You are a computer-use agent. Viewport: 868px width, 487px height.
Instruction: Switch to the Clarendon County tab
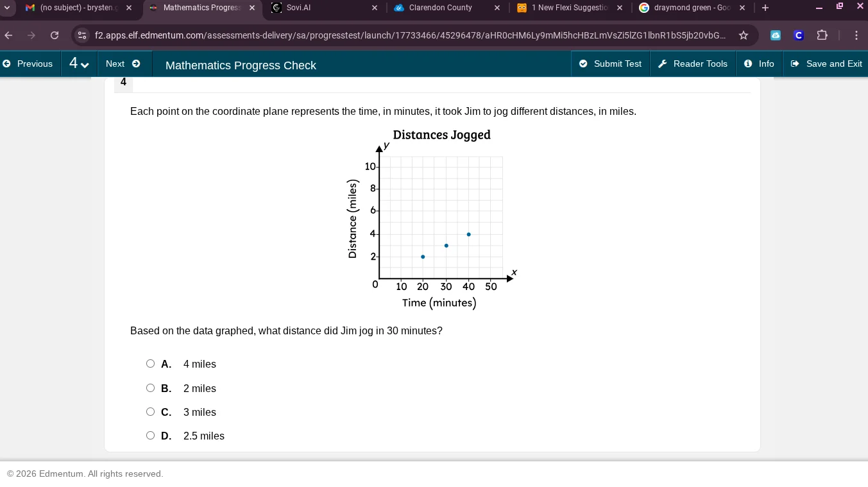(x=441, y=8)
